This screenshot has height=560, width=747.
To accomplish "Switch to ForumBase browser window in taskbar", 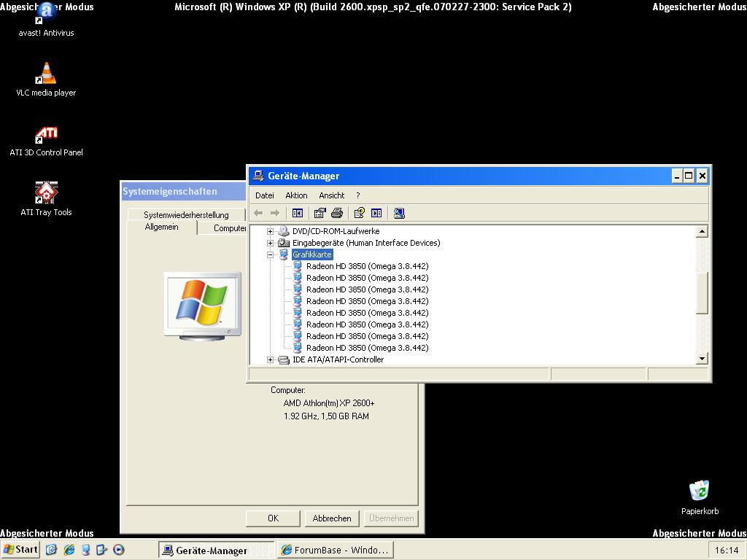I will point(336,550).
